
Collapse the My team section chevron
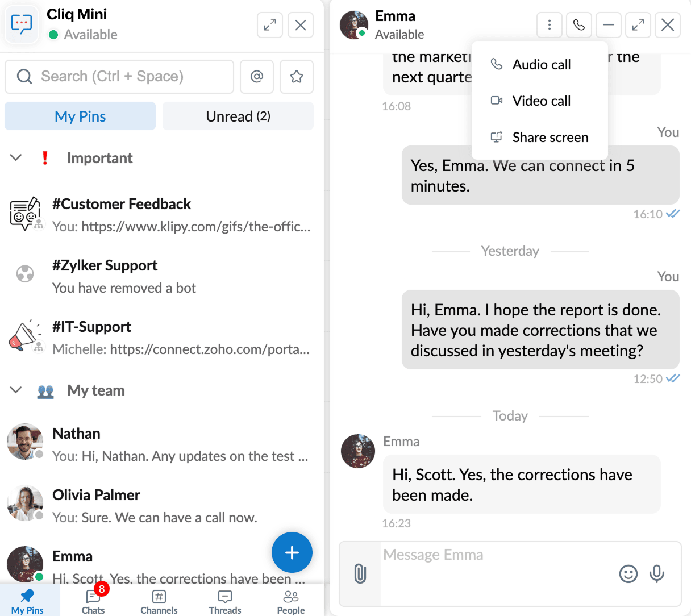[16, 390]
